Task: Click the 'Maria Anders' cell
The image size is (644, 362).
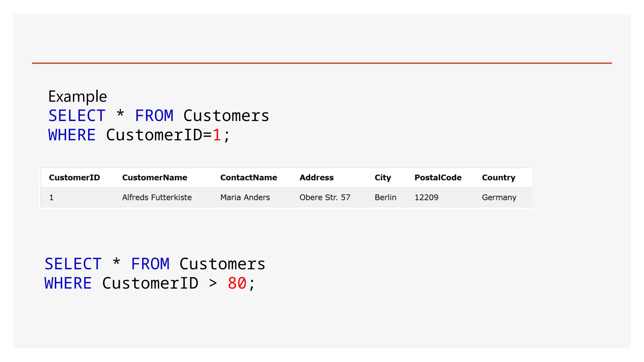Action: (245, 197)
